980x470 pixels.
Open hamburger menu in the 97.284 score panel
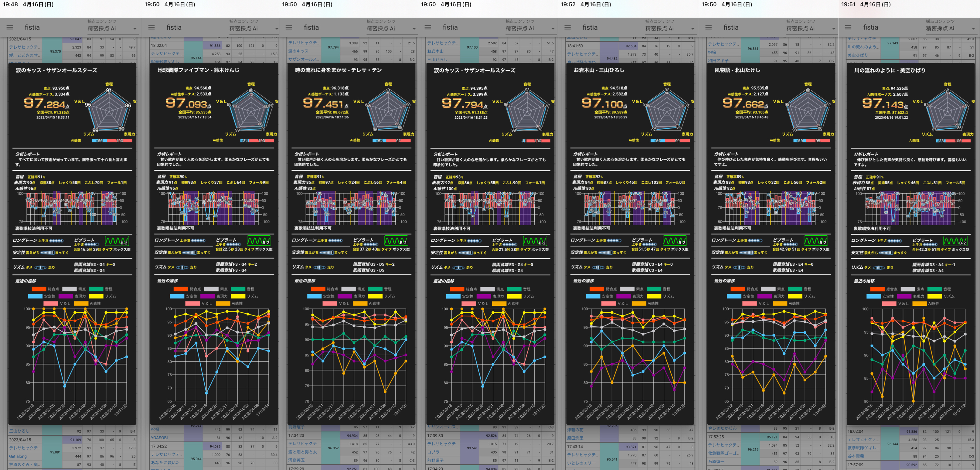pyautogui.click(x=10, y=27)
